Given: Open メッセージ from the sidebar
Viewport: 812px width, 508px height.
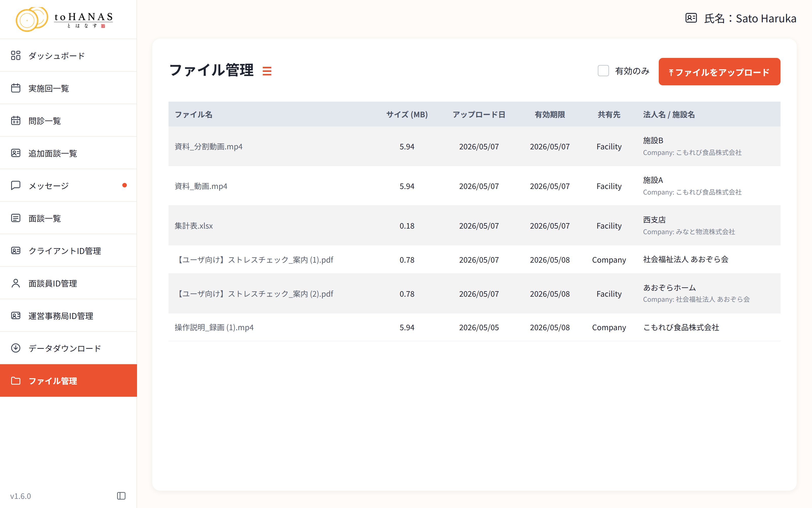Looking at the screenshot, I should point(69,185).
